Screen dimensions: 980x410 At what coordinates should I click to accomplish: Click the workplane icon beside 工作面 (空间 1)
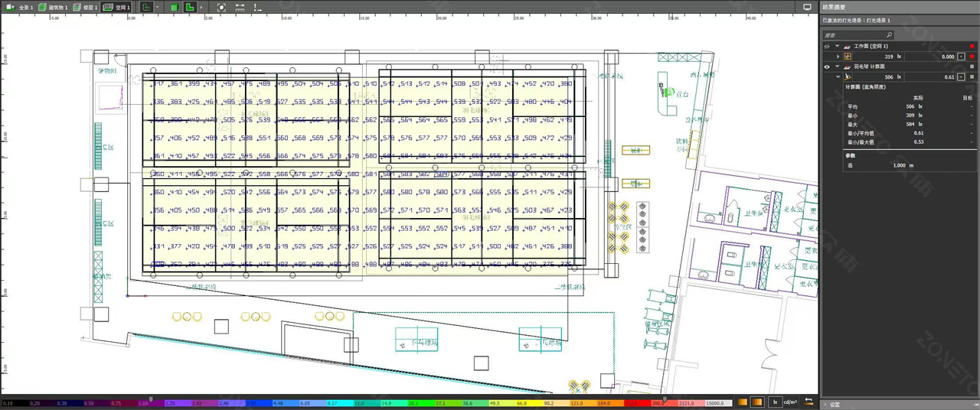[x=847, y=47]
